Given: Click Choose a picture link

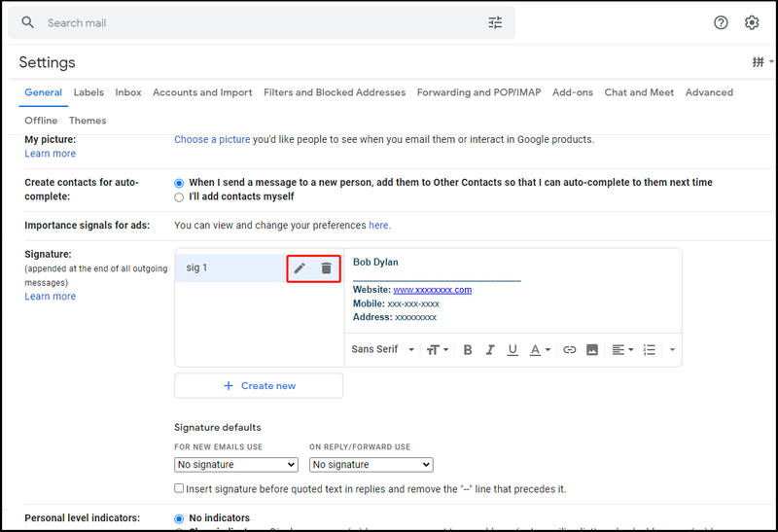Looking at the screenshot, I should 212,139.
